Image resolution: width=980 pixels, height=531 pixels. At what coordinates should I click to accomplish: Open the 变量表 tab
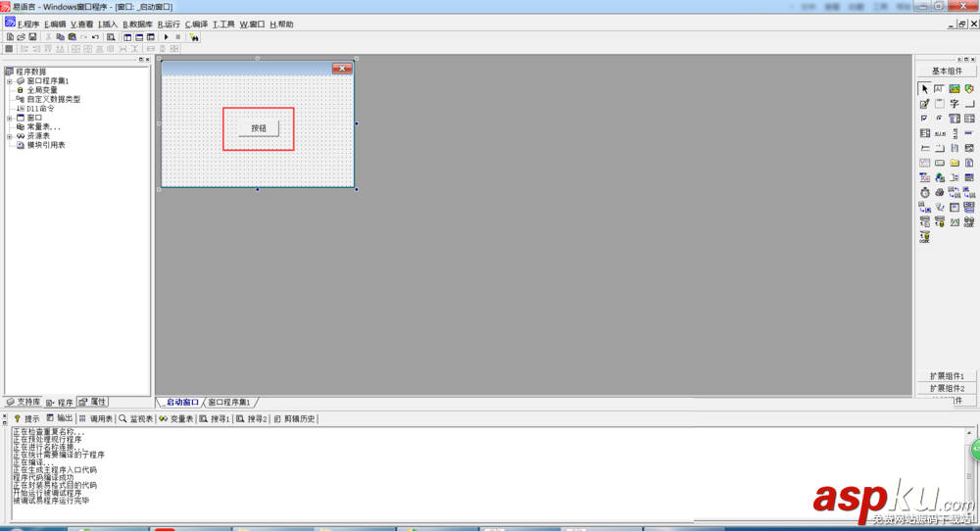[x=176, y=418]
